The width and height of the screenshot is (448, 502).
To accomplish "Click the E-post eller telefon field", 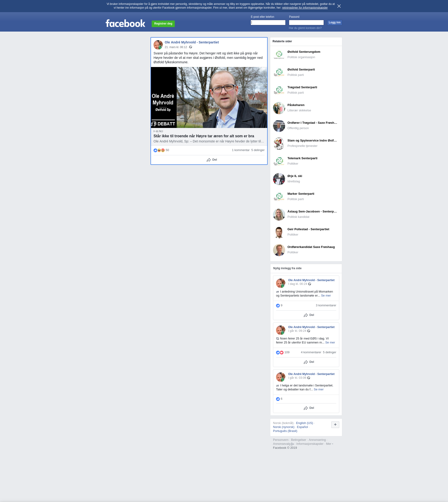I will (x=268, y=23).
